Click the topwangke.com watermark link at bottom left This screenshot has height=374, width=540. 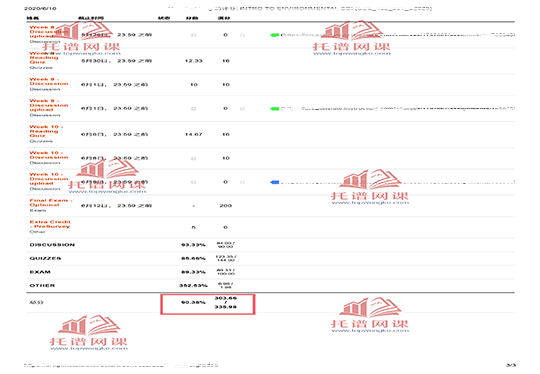(89, 349)
